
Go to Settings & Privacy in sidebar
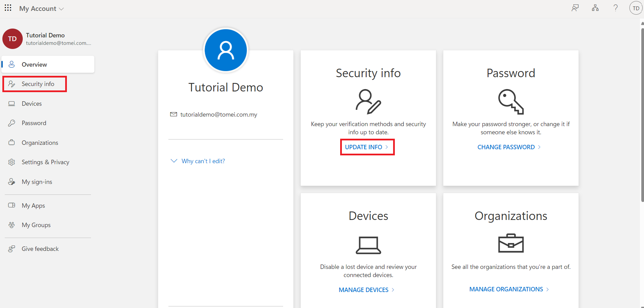(x=45, y=162)
